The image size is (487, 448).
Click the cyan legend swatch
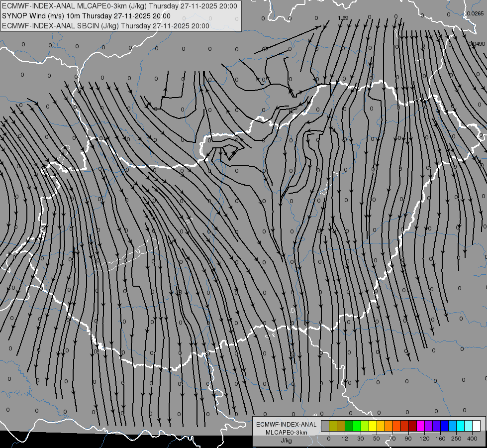pos(461,426)
